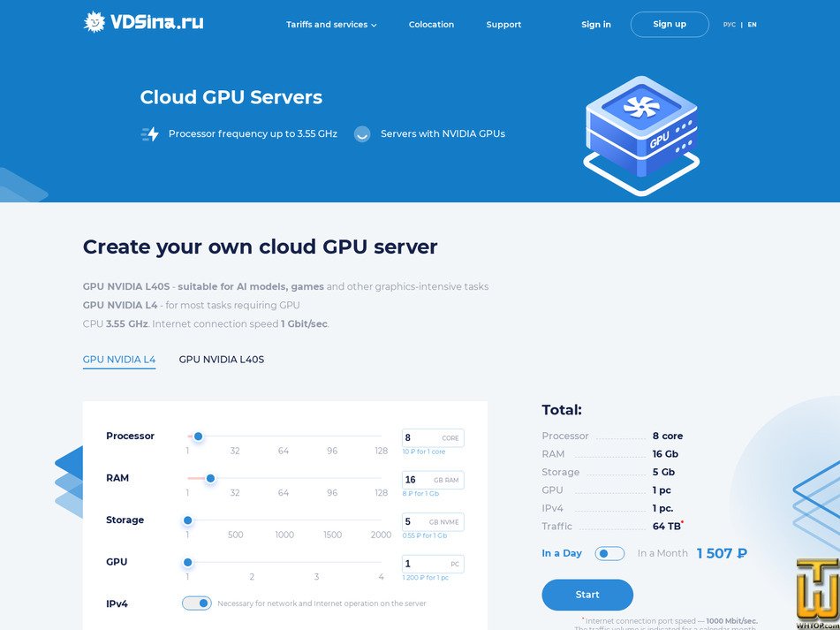This screenshot has height=630, width=840.
Task: Click the GB NVME storage input field
Action: pyautogui.click(x=433, y=522)
